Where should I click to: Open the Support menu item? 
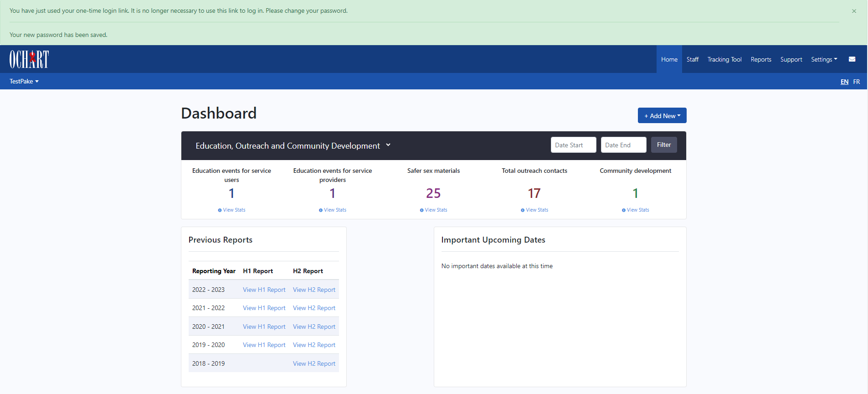(x=791, y=59)
